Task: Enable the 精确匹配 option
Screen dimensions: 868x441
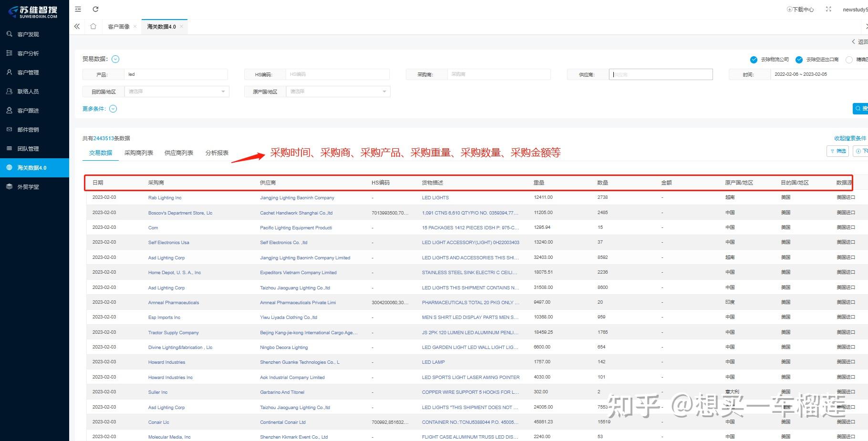Action: tap(849, 60)
